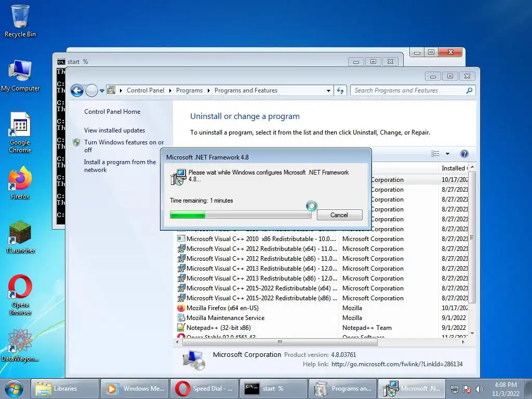Click vertical scrollbar thumb in program list
Image resolution: width=532 pixels, height=399 pixels.
(x=472, y=237)
